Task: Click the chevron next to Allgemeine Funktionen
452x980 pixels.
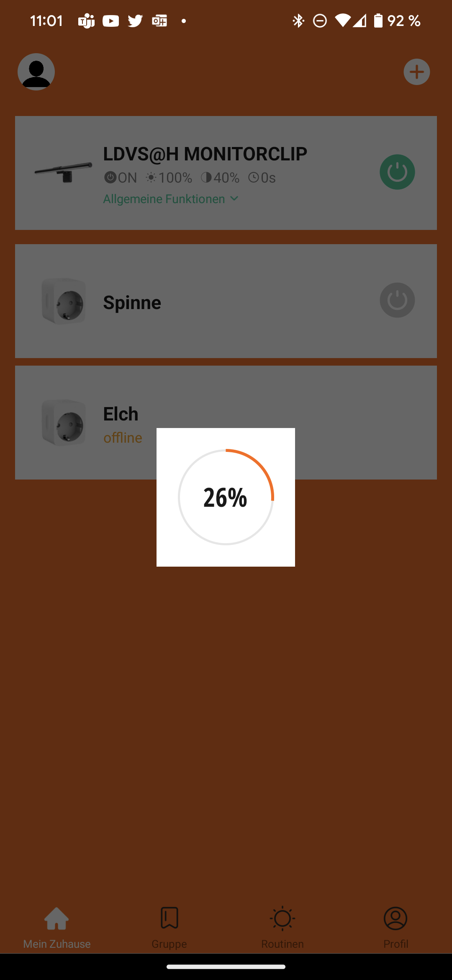Action: (234, 199)
